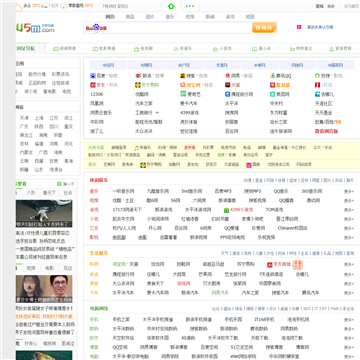
Task: Select 上海 in the region list
Action: click(39, 118)
